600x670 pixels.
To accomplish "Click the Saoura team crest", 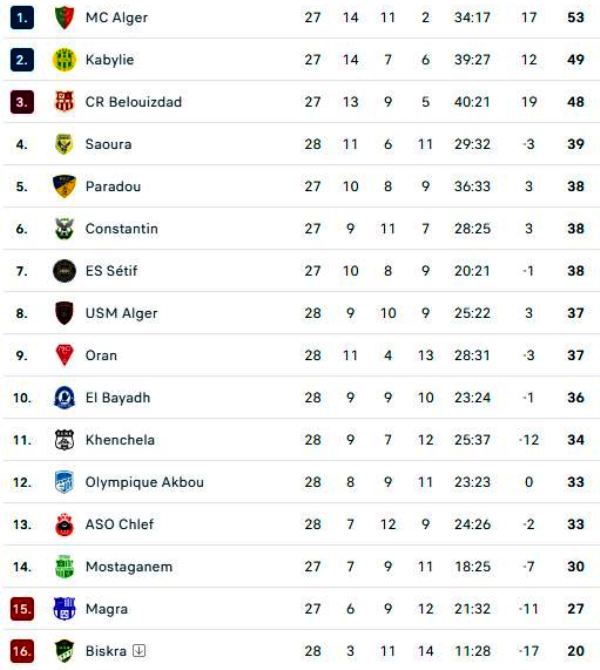I will [x=64, y=144].
